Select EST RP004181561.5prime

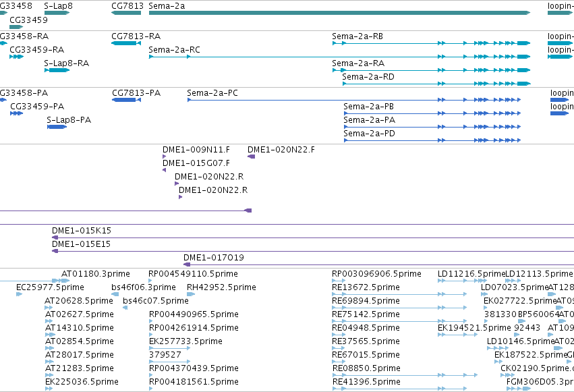(151, 389)
